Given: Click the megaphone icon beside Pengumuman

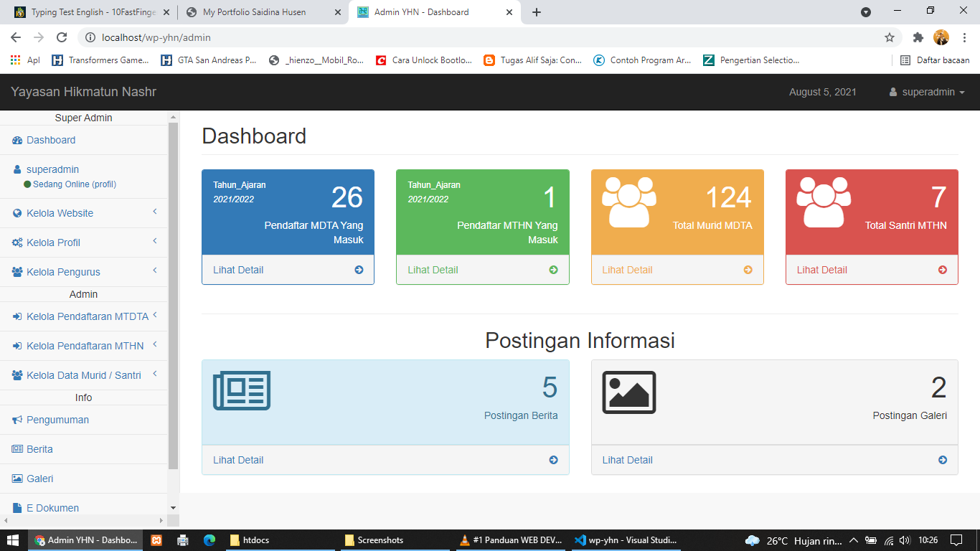Looking at the screenshot, I should 17,420.
